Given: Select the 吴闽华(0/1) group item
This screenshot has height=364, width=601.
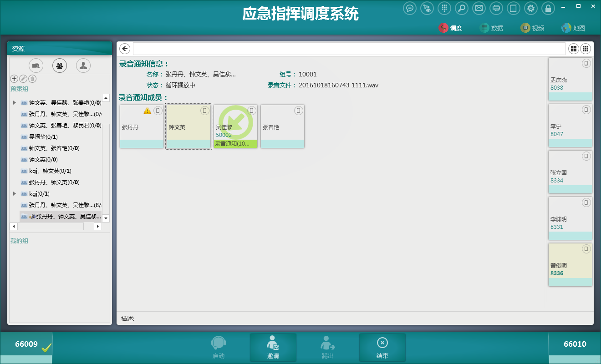Looking at the screenshot, I should click(43, 137).
